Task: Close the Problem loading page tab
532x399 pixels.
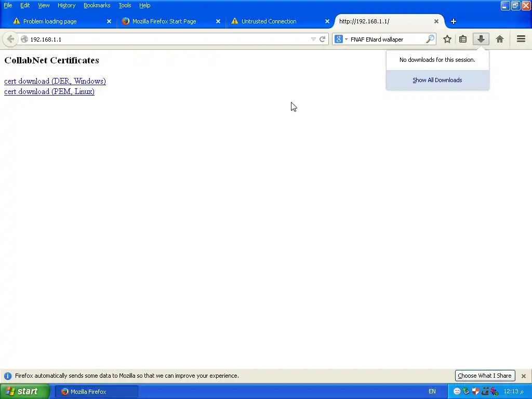Action: [109, 21]
